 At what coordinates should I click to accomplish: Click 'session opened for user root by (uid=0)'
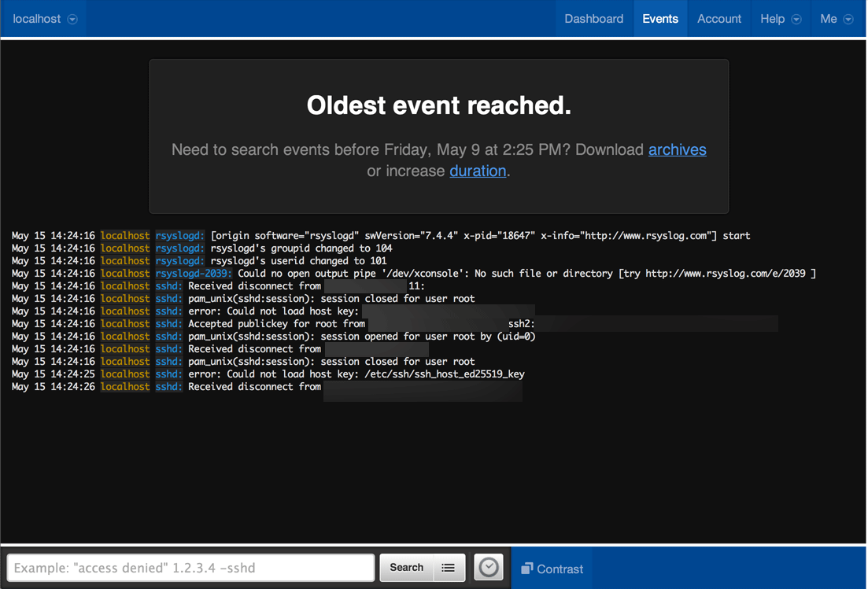[361, 337]
